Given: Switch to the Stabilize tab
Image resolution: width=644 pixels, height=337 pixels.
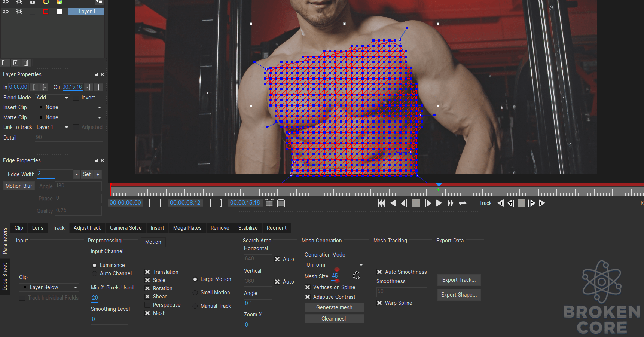Looking at the screenshot, I should click(248, 228).
